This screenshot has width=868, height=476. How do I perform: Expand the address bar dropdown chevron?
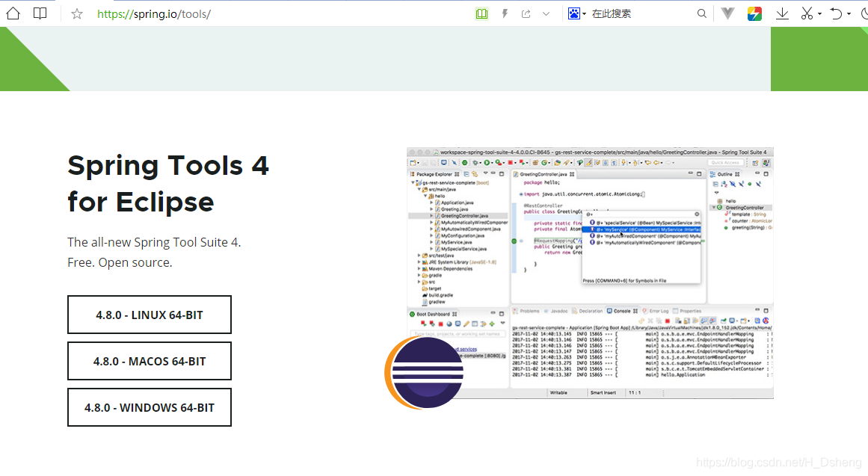(x=546, y=14)
